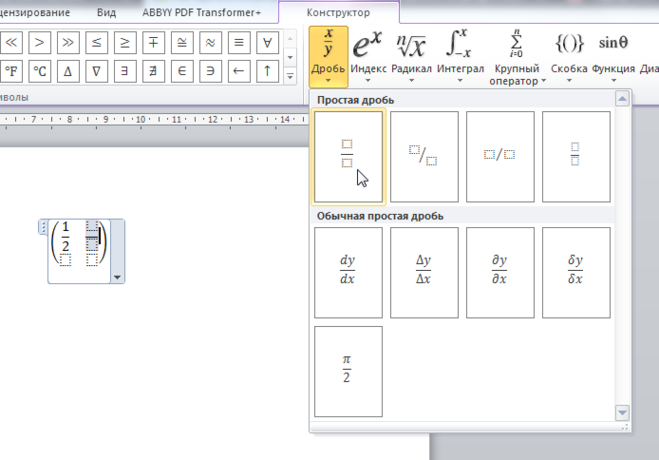Screen dimensions: 659x460
Task: Open the Функция dropdown
Action: [613, 57]
